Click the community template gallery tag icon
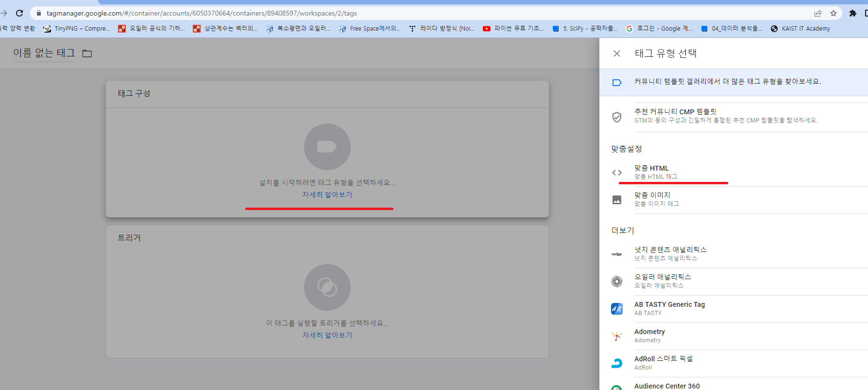 coord(617,83)
